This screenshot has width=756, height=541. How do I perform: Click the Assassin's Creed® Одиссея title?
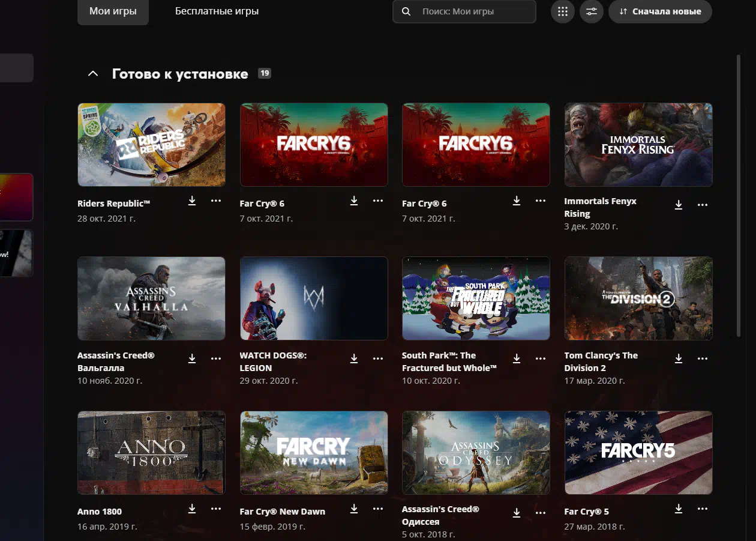point(440,515)
